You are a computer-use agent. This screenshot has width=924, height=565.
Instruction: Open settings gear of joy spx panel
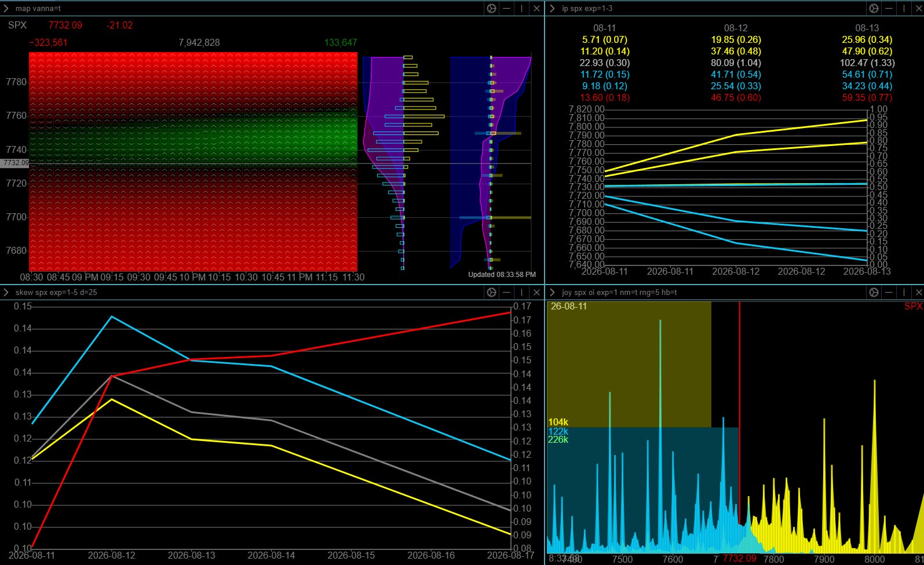pyautogui.click(x=874, y=292)
